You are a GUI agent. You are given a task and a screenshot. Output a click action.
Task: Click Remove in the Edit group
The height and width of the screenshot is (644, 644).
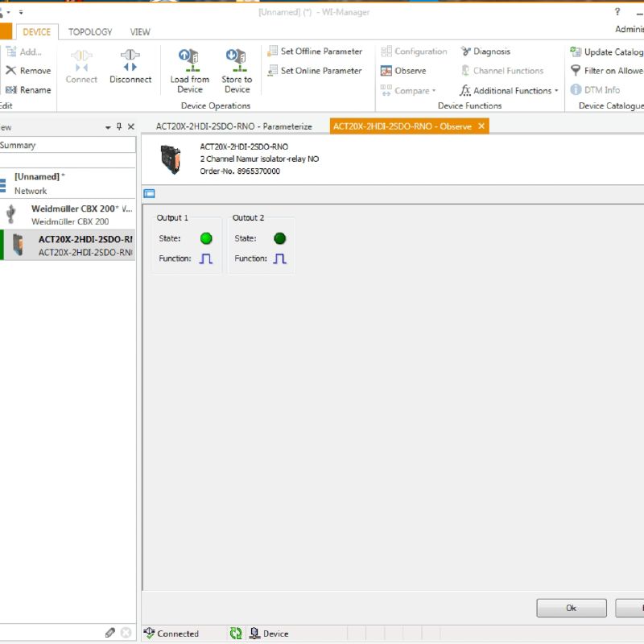coord(28,71)
